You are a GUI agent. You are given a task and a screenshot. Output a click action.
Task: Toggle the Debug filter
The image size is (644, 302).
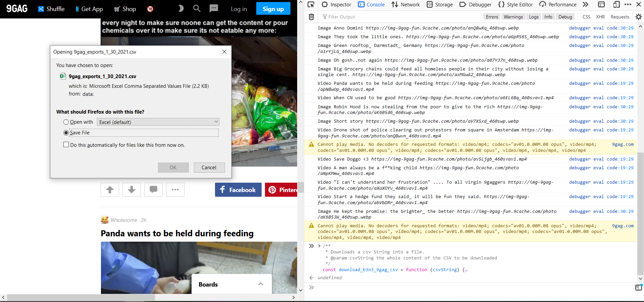pos(565,17)
